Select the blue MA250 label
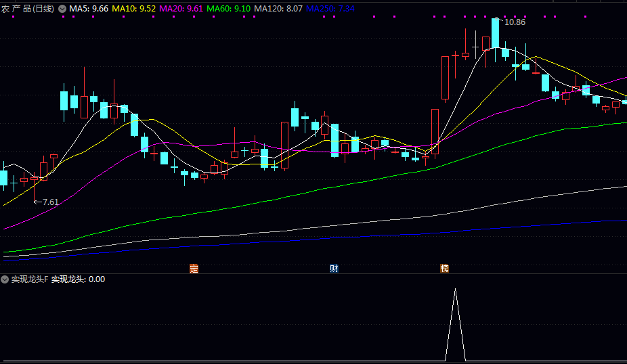 pyautogui.click(x=330, y=8)
